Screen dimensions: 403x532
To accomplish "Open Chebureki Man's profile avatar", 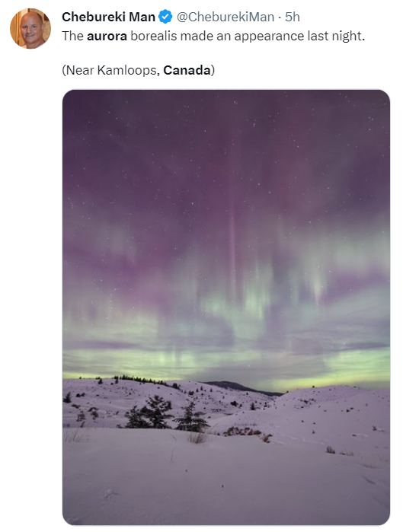I will [x=30, y=28].
